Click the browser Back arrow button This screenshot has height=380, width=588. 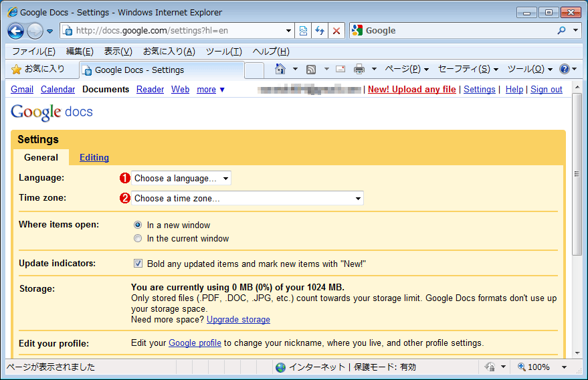coord(16,31)
